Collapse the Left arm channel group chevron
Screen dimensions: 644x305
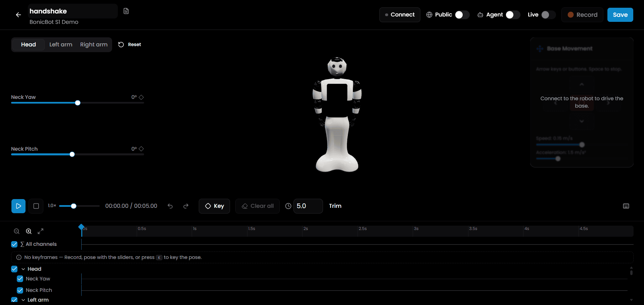[23, 300]
